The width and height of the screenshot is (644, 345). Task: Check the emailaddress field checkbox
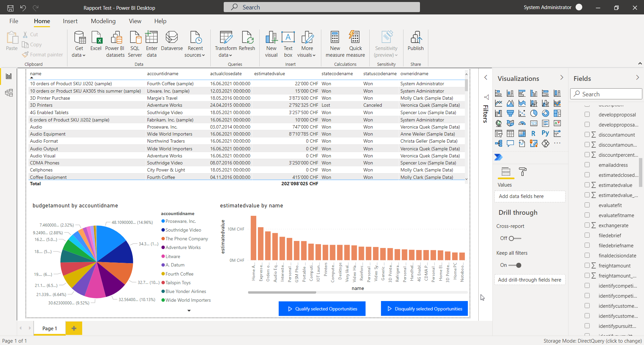587,165
